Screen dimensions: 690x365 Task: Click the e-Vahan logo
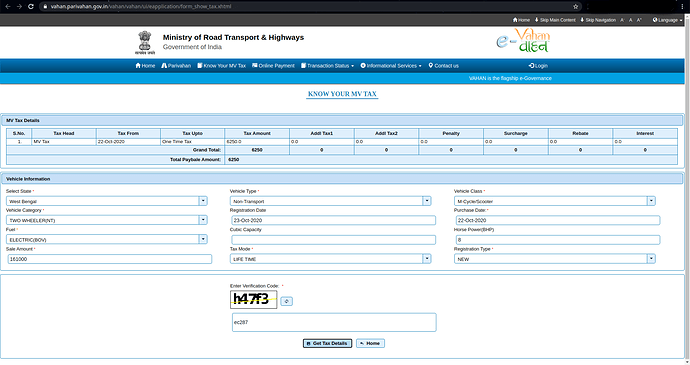[523, 41]
